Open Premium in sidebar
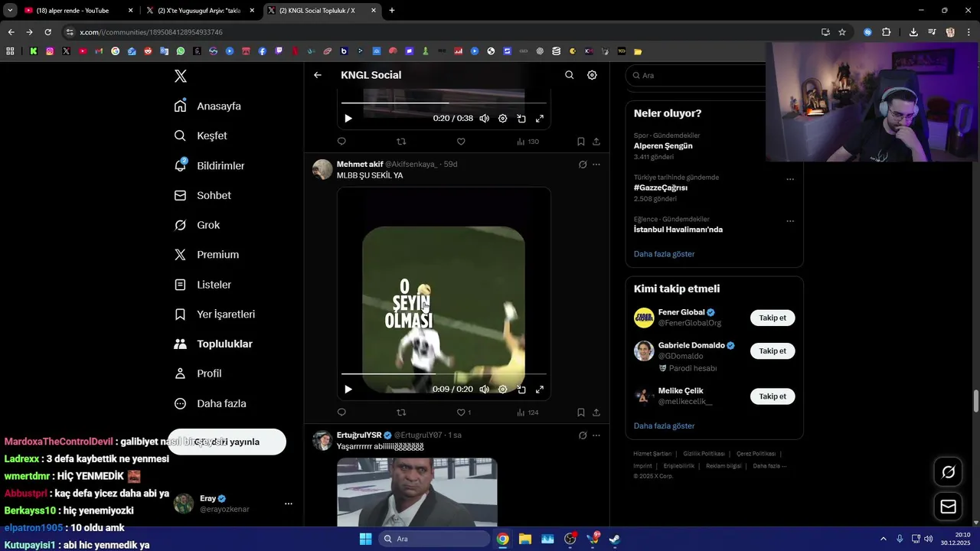The image size is (980, 551). pos(207,255)
